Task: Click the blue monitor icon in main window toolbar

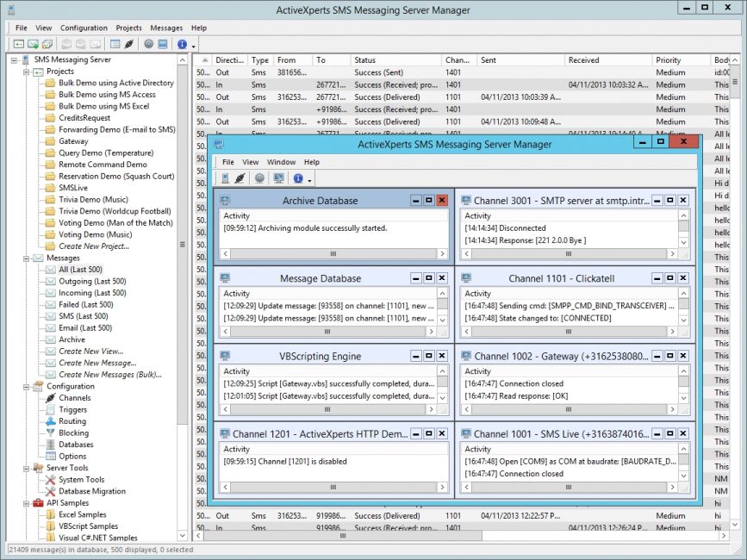Action: [163, 44]
